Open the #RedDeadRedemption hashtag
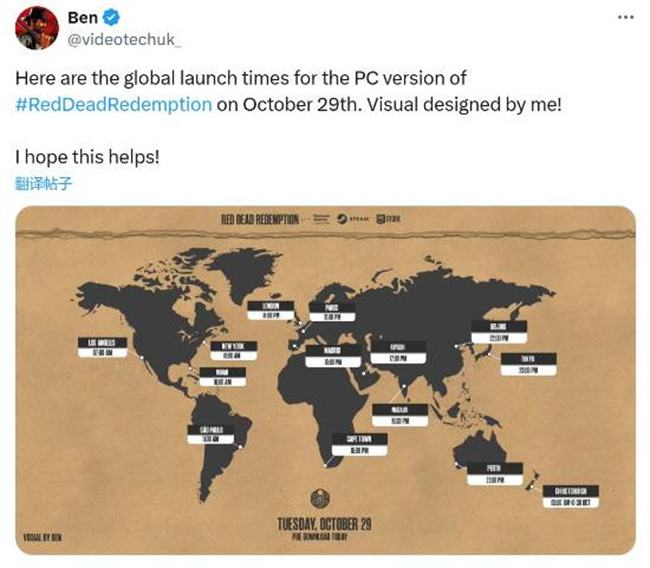Screen dimensions: 650x568 pyautogui.click(x=113, y=104)
